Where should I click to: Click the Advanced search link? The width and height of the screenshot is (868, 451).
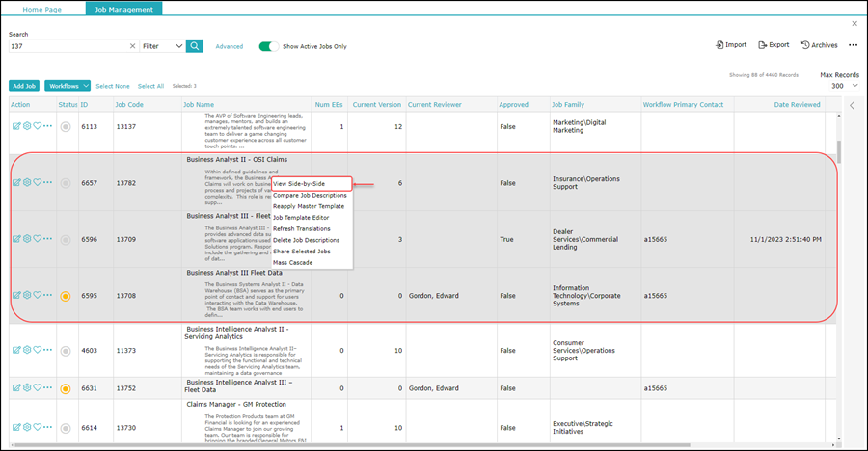click(230, 46)
